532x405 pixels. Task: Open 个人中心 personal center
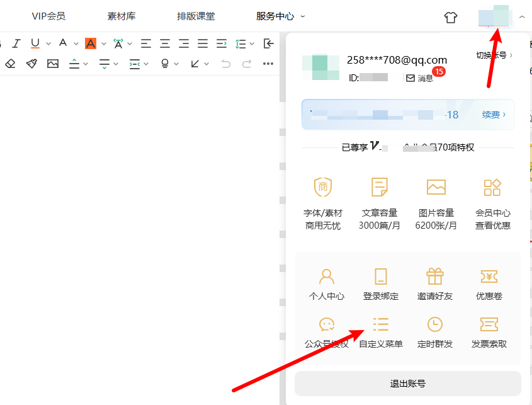click(x=327, y=284)
